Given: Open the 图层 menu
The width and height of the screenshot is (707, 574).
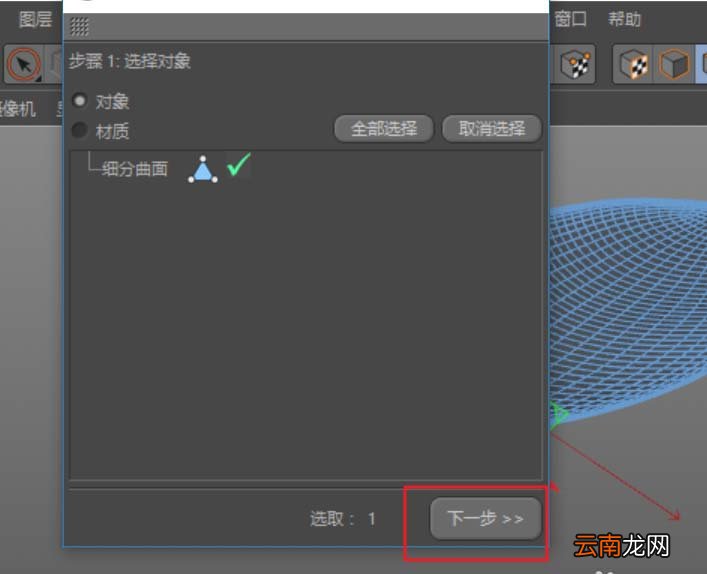Looking at the screenshot, I should (x=36, y=19).
